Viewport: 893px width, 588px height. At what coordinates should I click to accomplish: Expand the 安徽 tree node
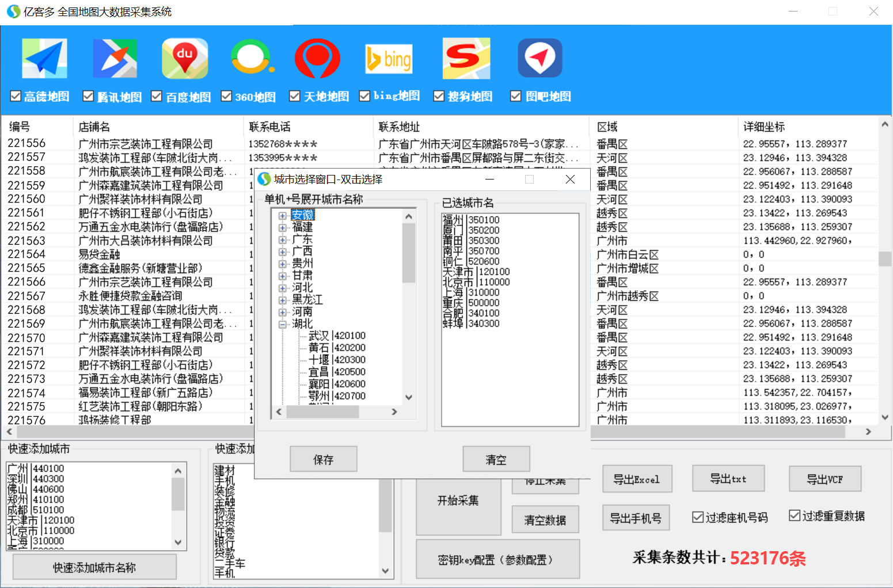(x=282, y=215)
